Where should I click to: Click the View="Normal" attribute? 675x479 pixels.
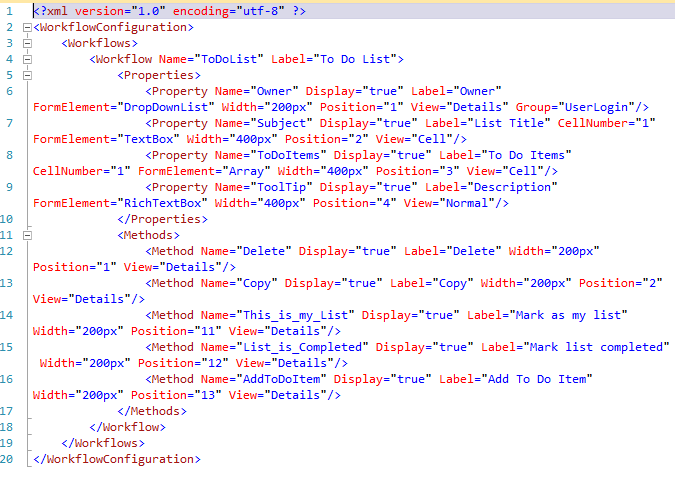click(449, 203)
